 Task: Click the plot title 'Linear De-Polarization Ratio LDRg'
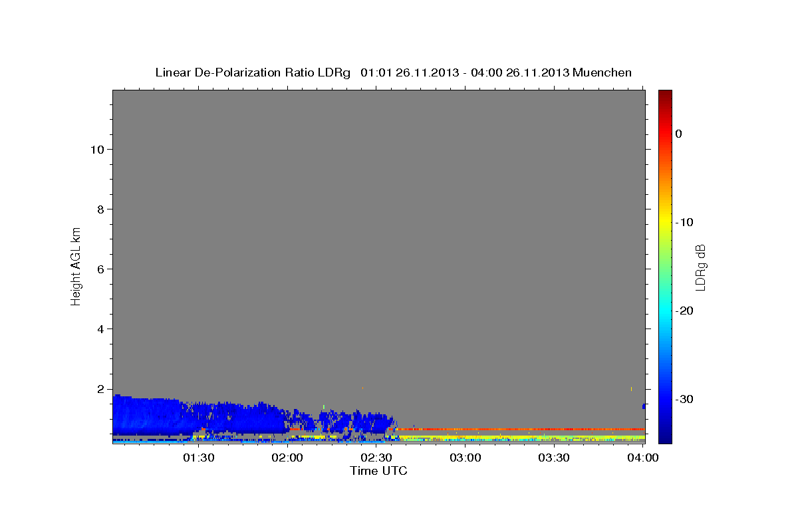(x=253, y=72)
